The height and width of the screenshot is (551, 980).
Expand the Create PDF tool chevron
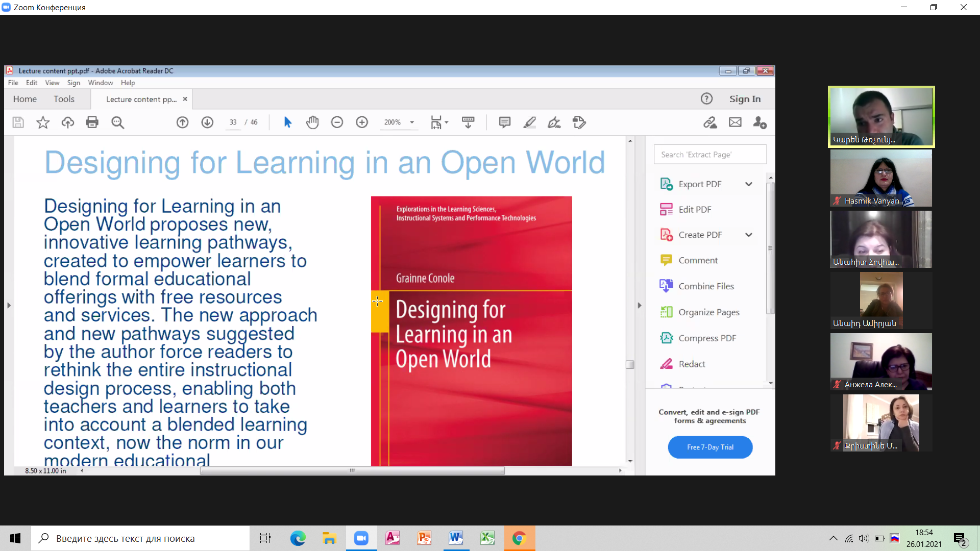click(x=749, y=235)
